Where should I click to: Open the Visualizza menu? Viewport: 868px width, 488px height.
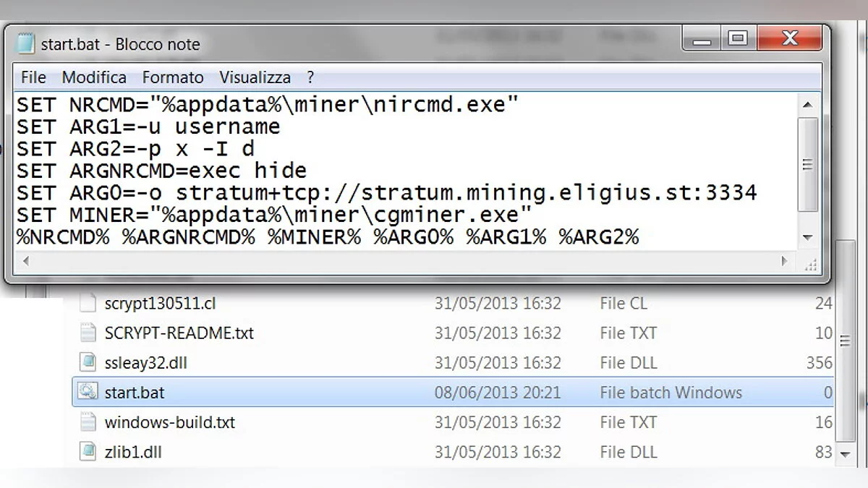coord(255,77)
